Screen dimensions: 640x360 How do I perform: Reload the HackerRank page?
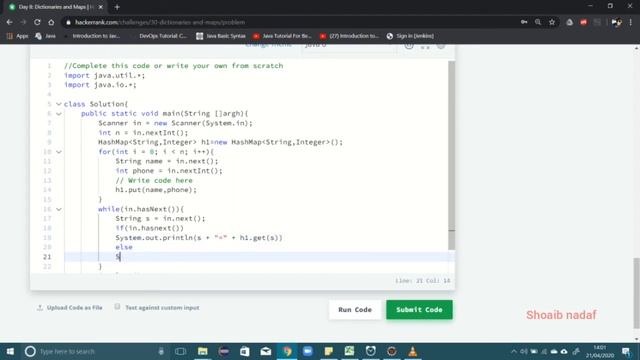coord(37,22)
